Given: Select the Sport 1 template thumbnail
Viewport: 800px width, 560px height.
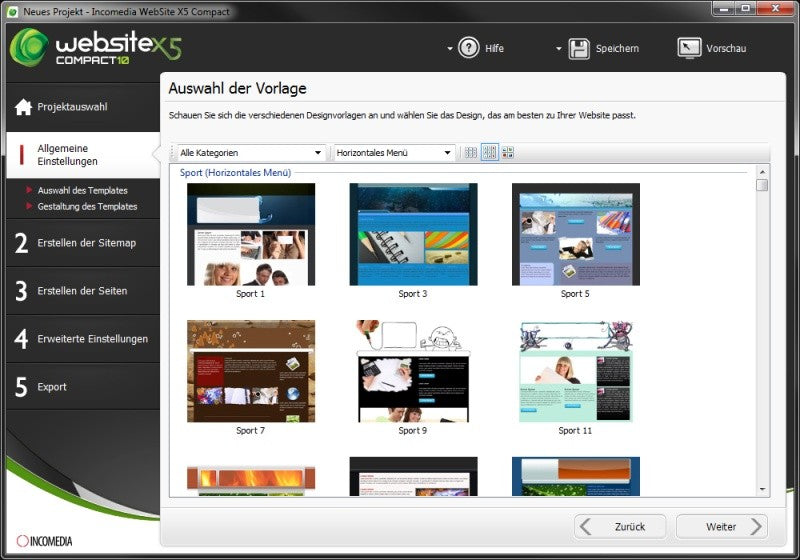Looking at the screenshot, I should tap(251, 235).
